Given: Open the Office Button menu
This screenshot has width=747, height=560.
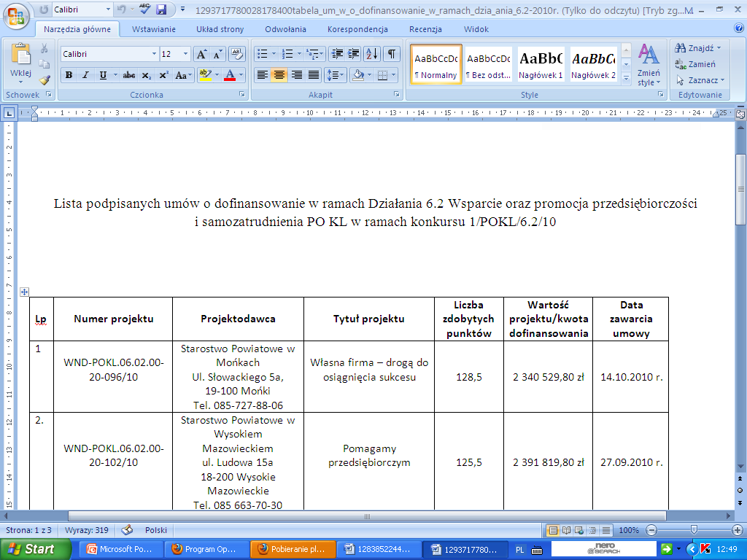Looking at the screenshot, I should pyautogui.click(x=15, y=16).
